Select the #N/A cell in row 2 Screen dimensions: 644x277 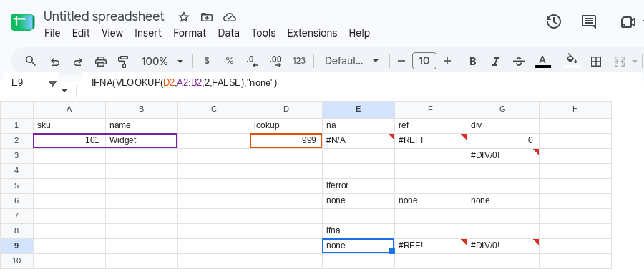(358, 140)
